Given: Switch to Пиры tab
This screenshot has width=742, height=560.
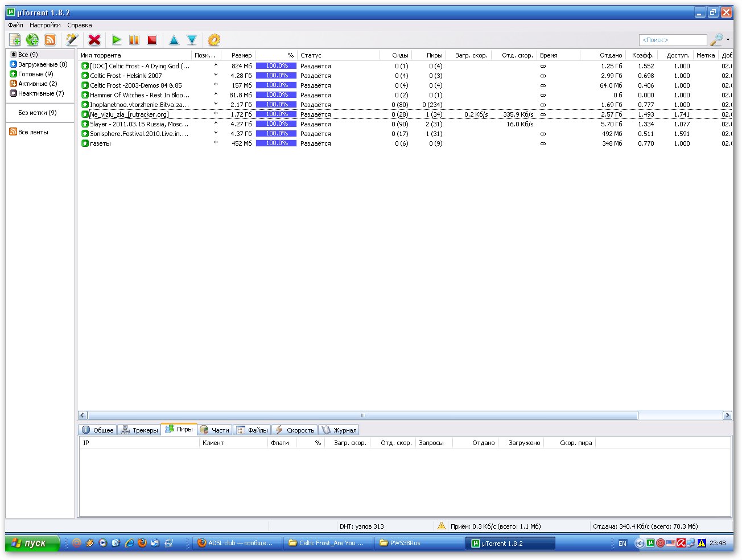Looking at the screenshot, I should [x=179, y=430].
